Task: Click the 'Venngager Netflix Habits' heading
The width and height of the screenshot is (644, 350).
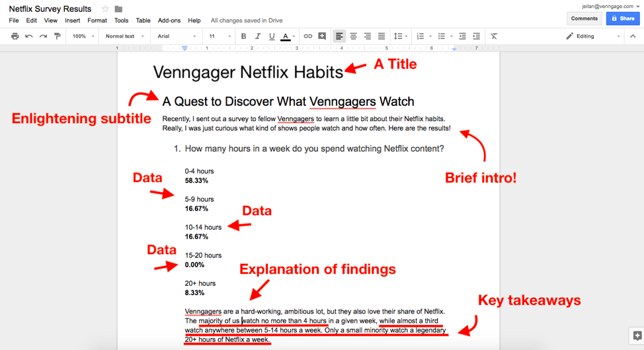Action: pos(248,72)
